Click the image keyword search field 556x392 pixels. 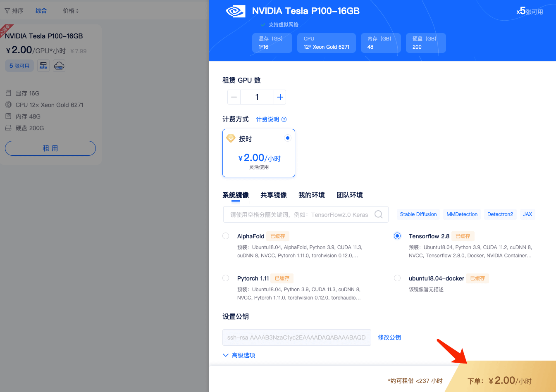point(306,214)
